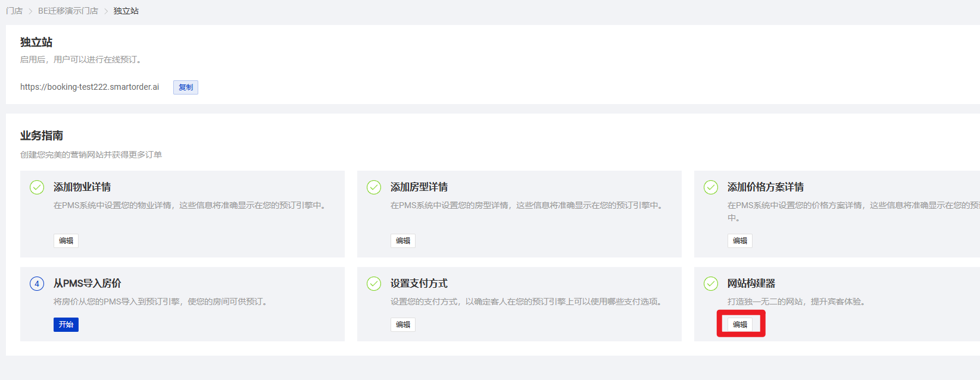Click the 网站构建器 card title
Screen dimensions: 980x380
[x=751, y=284]
